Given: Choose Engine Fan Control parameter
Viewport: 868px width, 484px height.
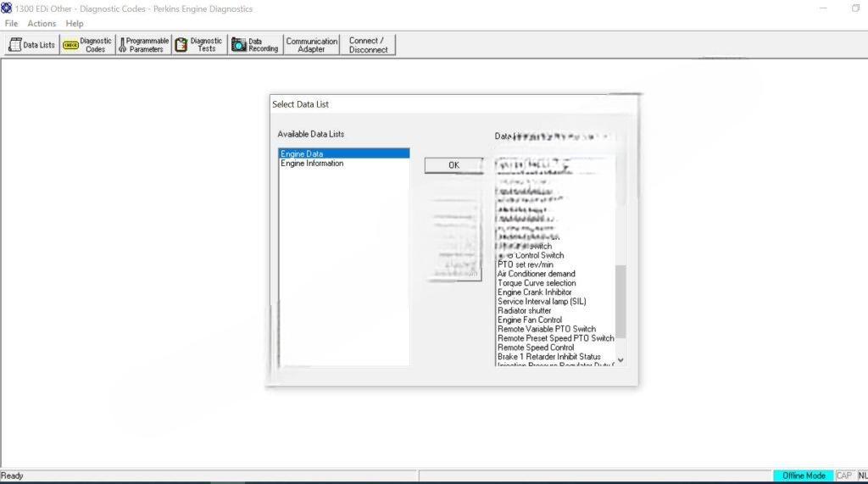Looking at the screenshot, I should [530, 320].
